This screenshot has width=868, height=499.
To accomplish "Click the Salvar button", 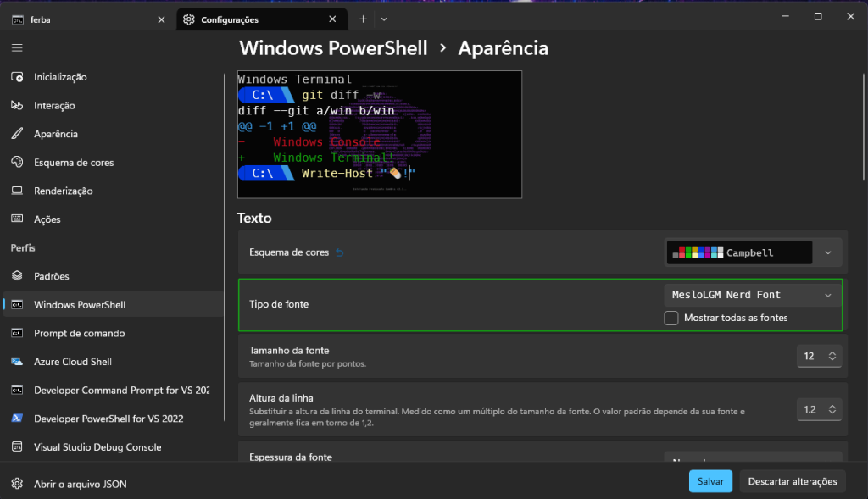I will (710, 481).
